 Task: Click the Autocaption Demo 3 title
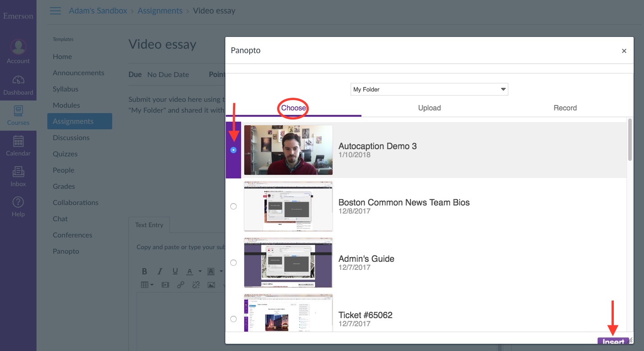[x=378, y=146]
